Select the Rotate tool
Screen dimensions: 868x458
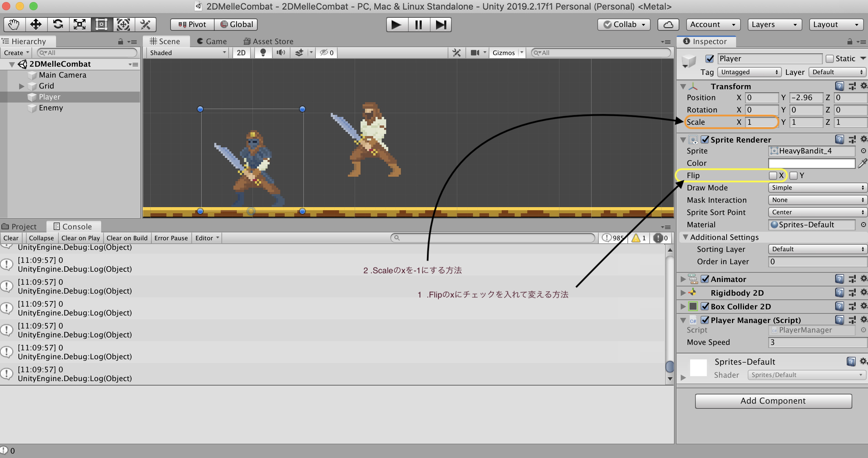[x=58, y=25]
